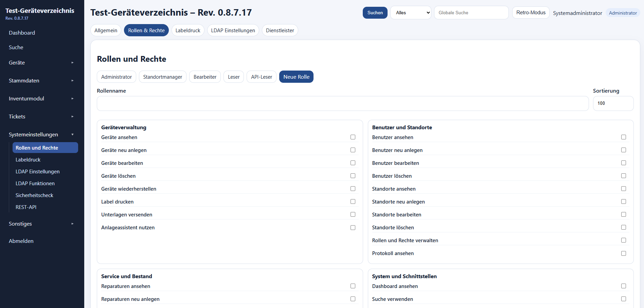The height and width of the screenshot is (308, 644).
Task: Open the LDAP Einstellungen tab
Action: pos(233,30)
